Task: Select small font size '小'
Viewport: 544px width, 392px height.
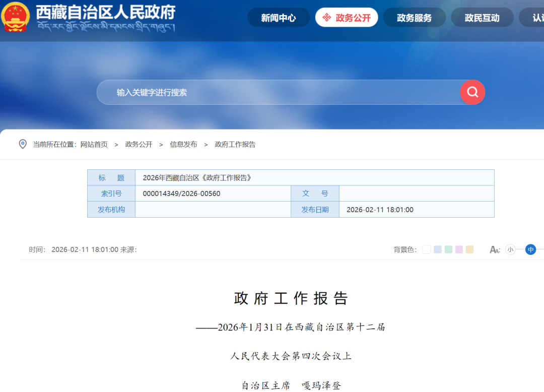Action: pyautogui.click(x=510, y=249)
